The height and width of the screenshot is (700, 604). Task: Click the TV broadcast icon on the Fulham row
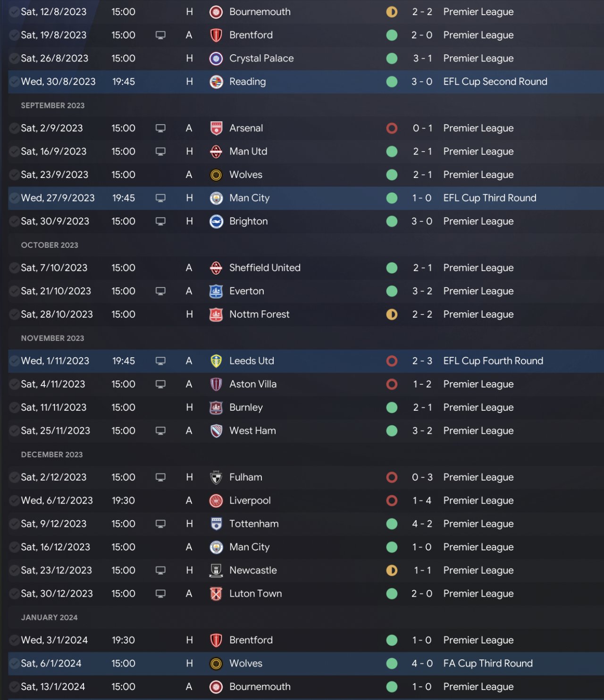pyautogui.click(x=160, y=477)
